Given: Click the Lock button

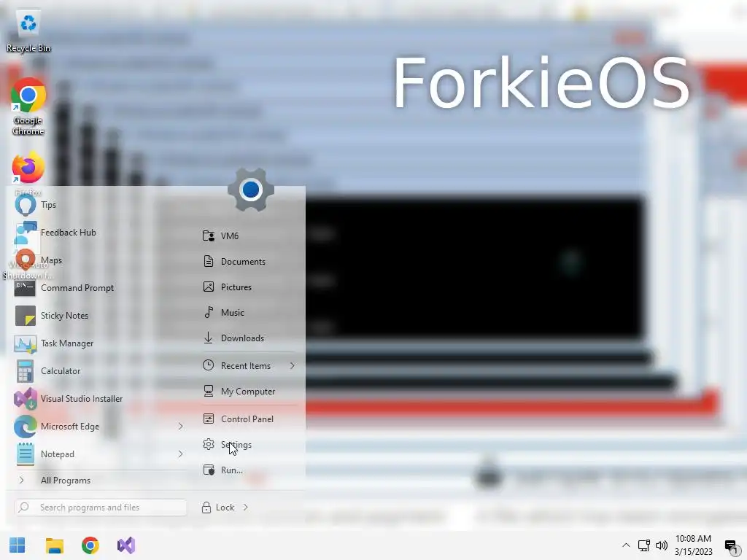Looking at the screenshot, I should 218,507.
